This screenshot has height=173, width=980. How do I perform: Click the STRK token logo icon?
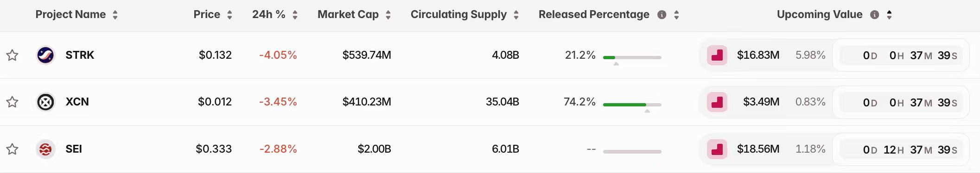[x=45, y=55]
